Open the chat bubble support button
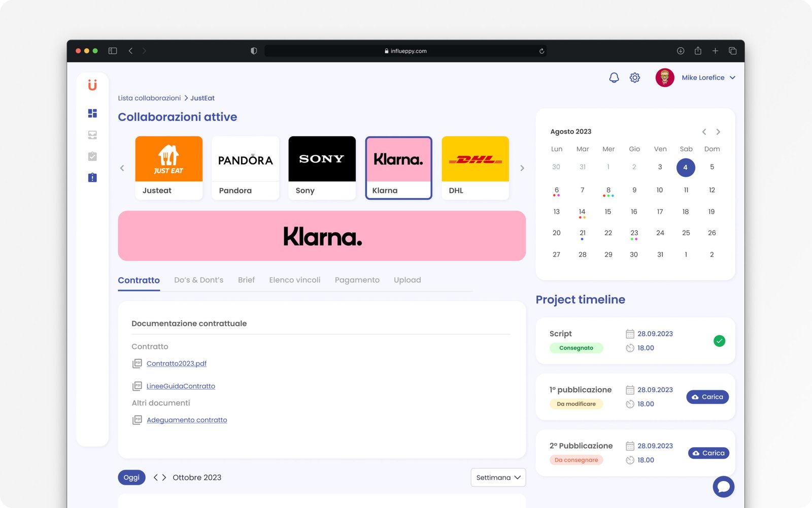 tap(723, 487)
